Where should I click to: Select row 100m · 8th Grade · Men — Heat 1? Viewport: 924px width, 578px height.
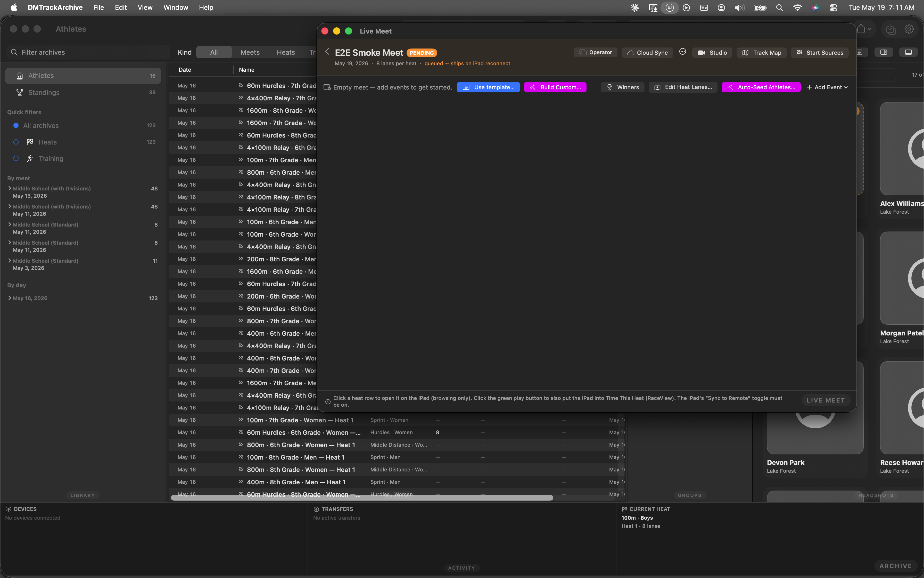(x=397, y=457)
